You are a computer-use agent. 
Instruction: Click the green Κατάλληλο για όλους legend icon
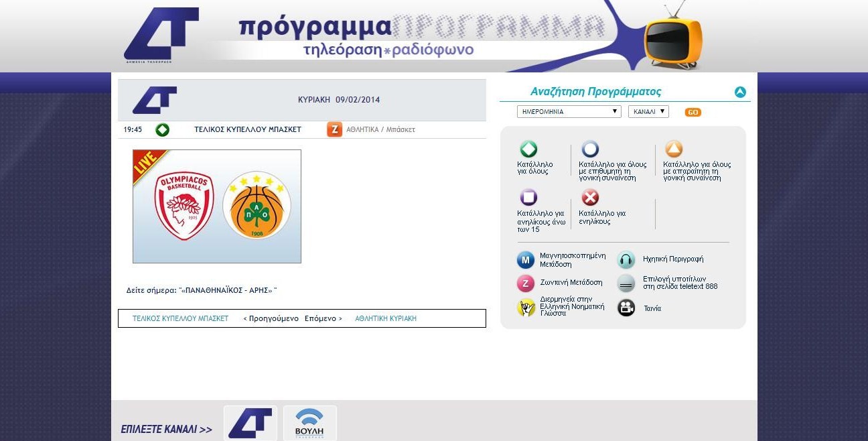click(528, 149)
